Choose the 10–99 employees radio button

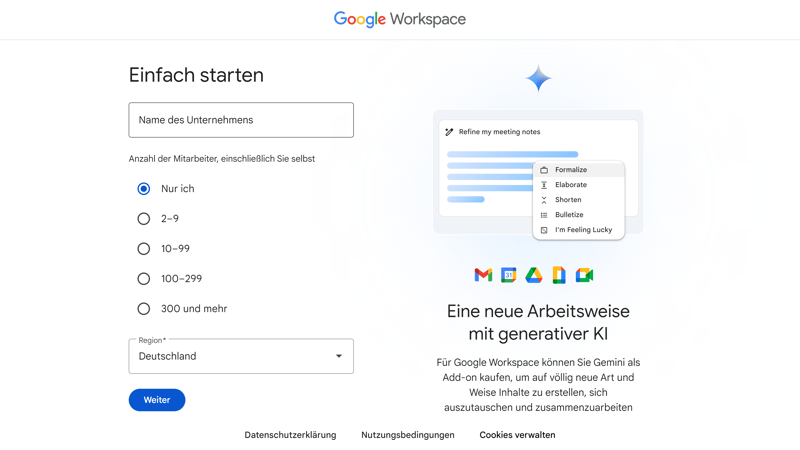click(x=144, y=249)
